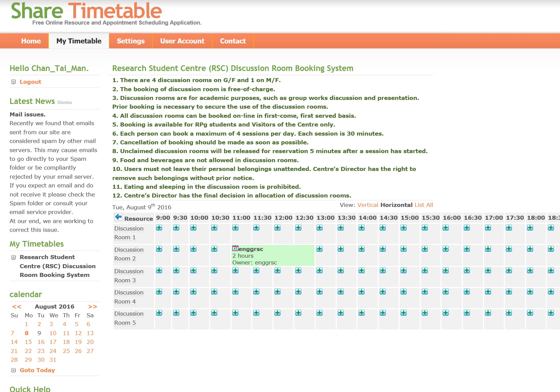Image resolution: width=560 pixels, height=392 pixels.
Task: Add booking for Discussion Room 2 at 10:30
Action: click(x=214, y=249)
